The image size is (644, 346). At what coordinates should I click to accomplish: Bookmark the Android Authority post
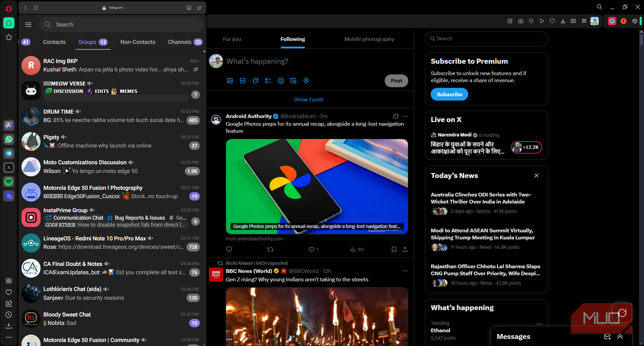click(394, 249)
